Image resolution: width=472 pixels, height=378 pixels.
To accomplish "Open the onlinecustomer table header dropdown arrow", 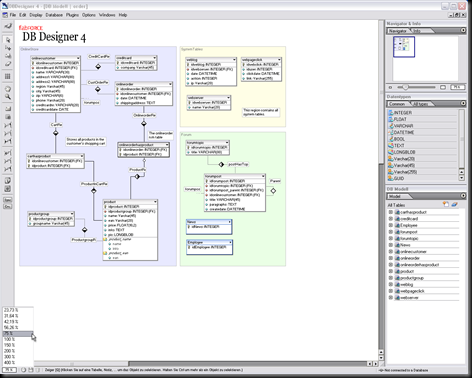I will click(78, 58).
